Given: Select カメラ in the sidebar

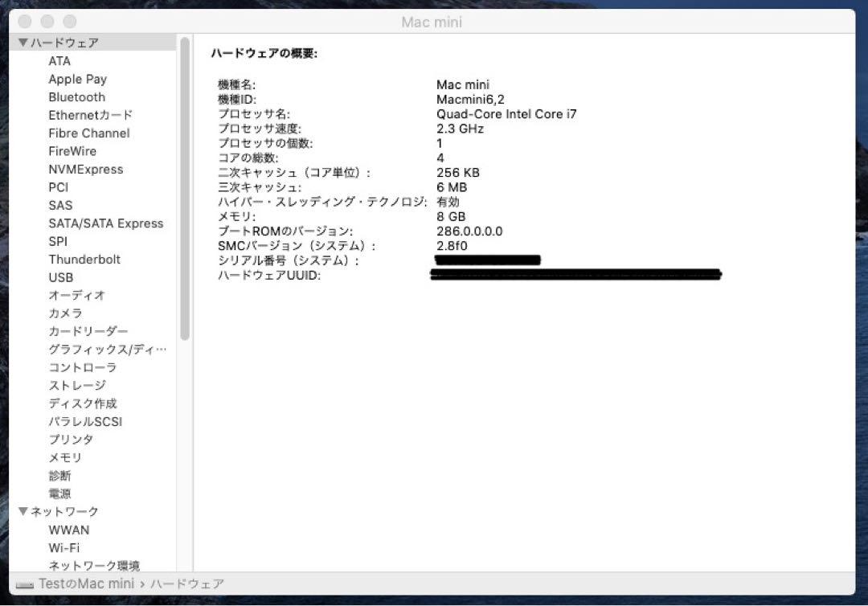Looking at the screenshot, I should tap(65, 313).
